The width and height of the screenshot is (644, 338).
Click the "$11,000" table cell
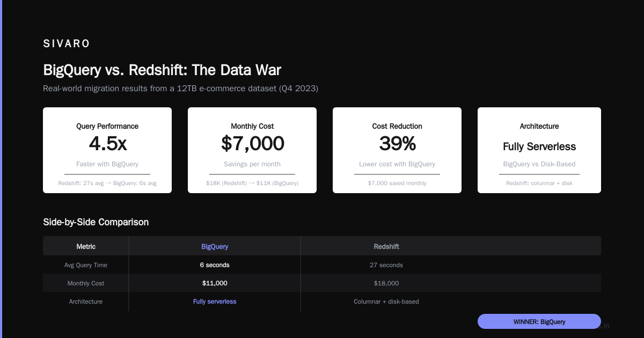click(215, 283)
